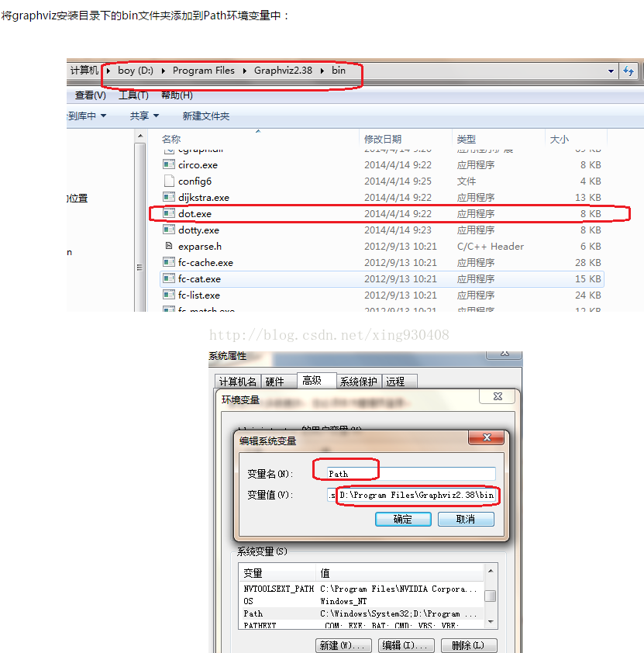Click the config6 file icon
This screenshot has height=653, width=644.
pos(169,181)
